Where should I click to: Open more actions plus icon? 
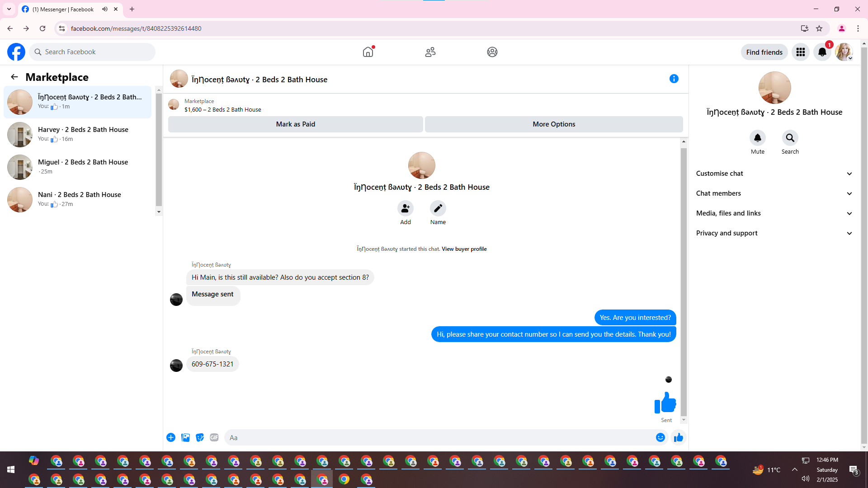(171, 437)
